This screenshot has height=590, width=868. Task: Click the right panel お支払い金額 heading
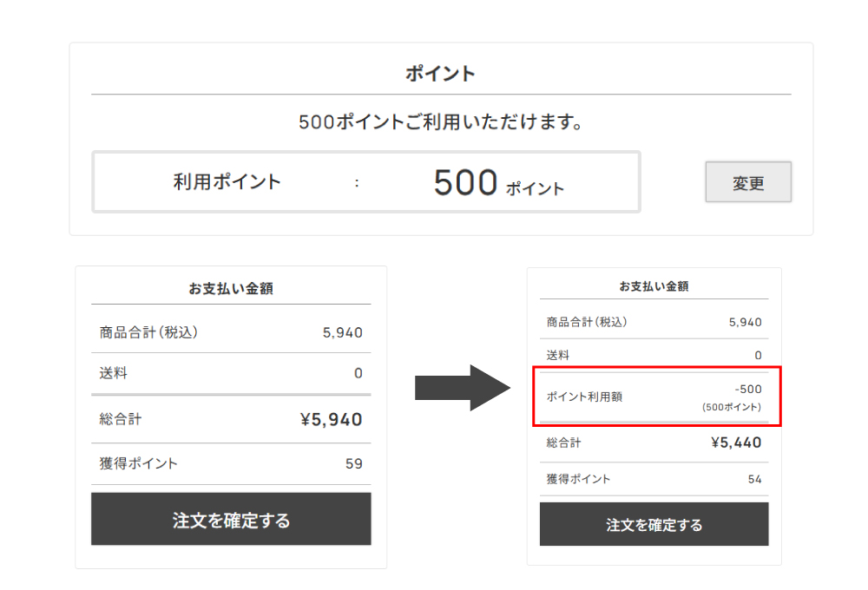(x=654, y=286)
